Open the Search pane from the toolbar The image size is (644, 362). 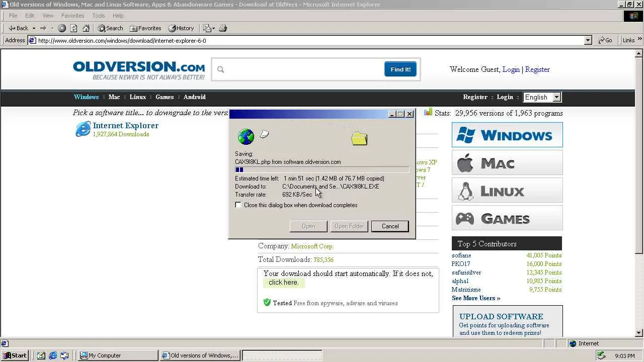110,28
